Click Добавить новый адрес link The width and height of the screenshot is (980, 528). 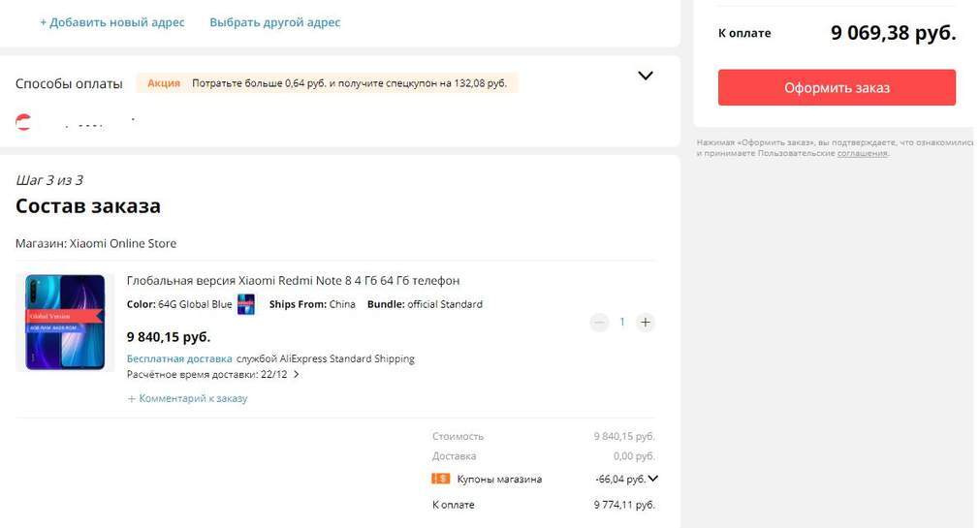pos(112,22)
